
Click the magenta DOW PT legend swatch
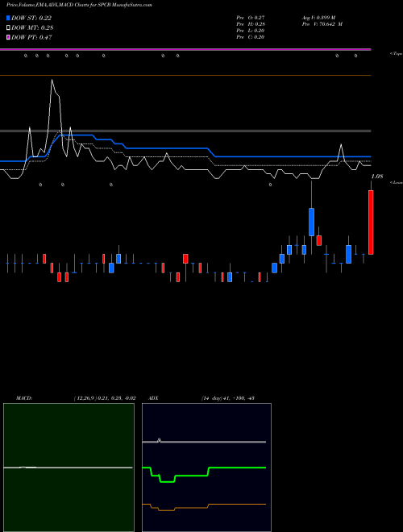(9, 37)
